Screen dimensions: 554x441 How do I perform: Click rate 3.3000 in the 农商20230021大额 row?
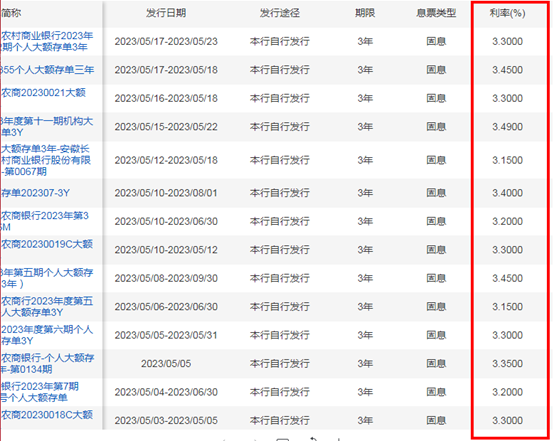coord(507,98)
